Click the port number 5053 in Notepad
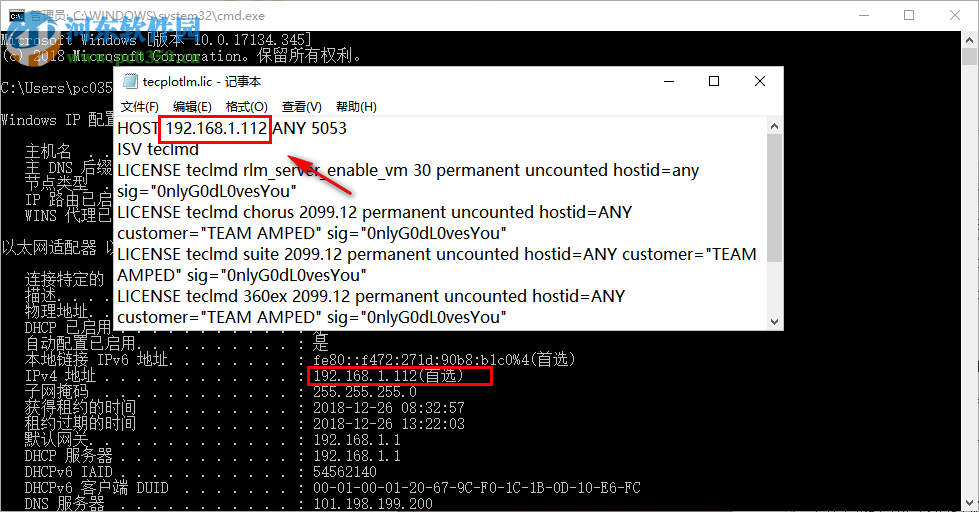This screenshot has width=979, height=512. coord(328,129)
